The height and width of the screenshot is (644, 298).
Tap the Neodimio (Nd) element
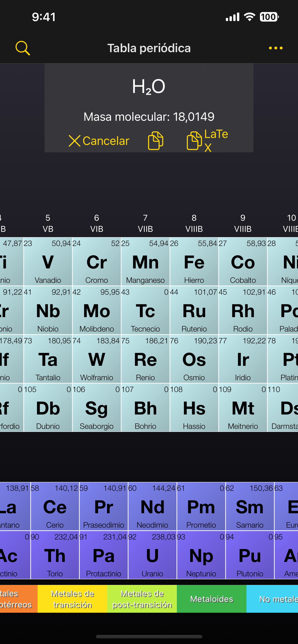point(152,506)
